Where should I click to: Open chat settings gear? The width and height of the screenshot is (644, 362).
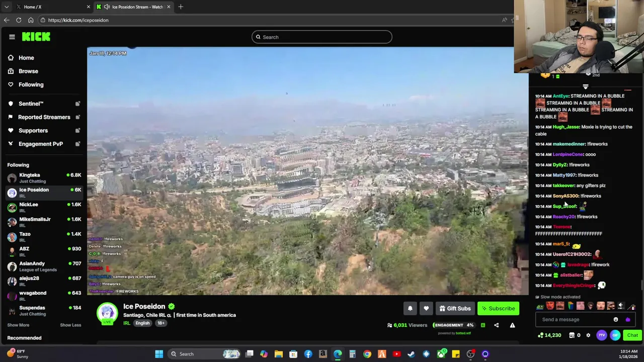[588, 335]
